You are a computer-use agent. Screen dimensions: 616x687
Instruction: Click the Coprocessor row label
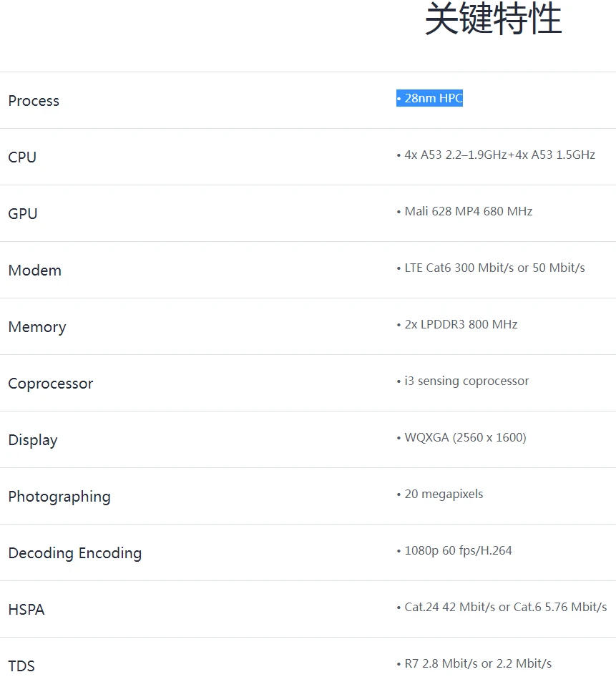51,384
